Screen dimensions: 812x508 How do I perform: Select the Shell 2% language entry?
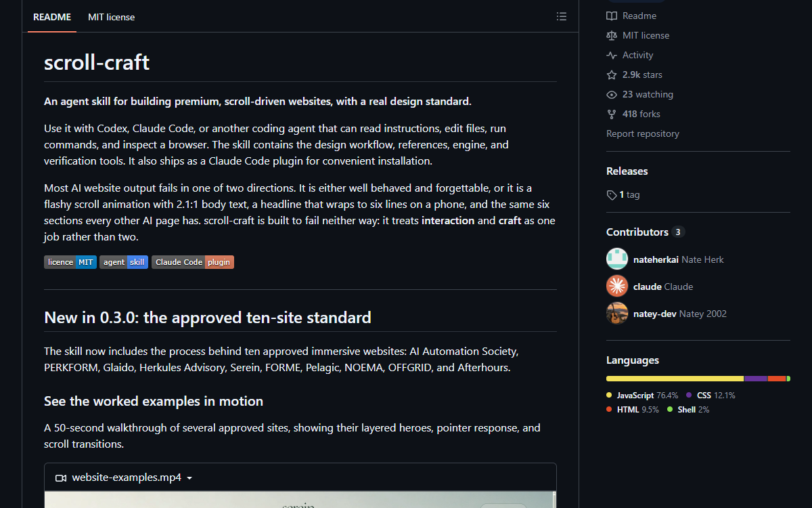(688, 410)
